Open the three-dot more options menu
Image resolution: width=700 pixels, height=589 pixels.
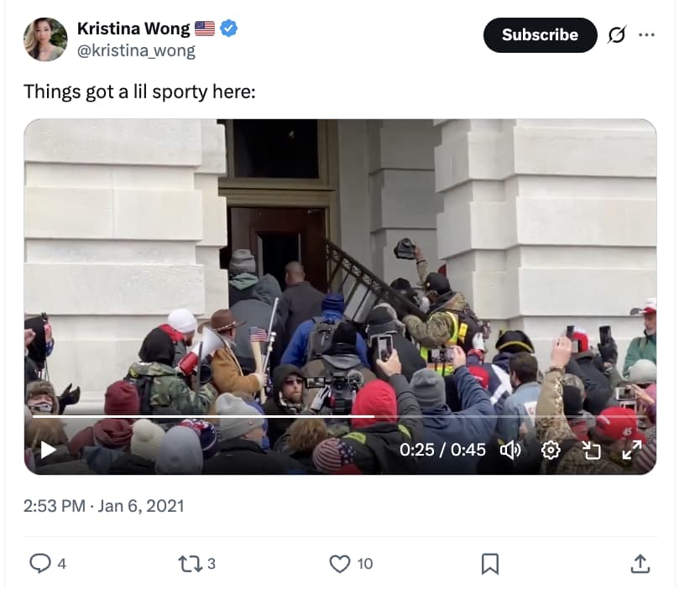tap(646, 34)
